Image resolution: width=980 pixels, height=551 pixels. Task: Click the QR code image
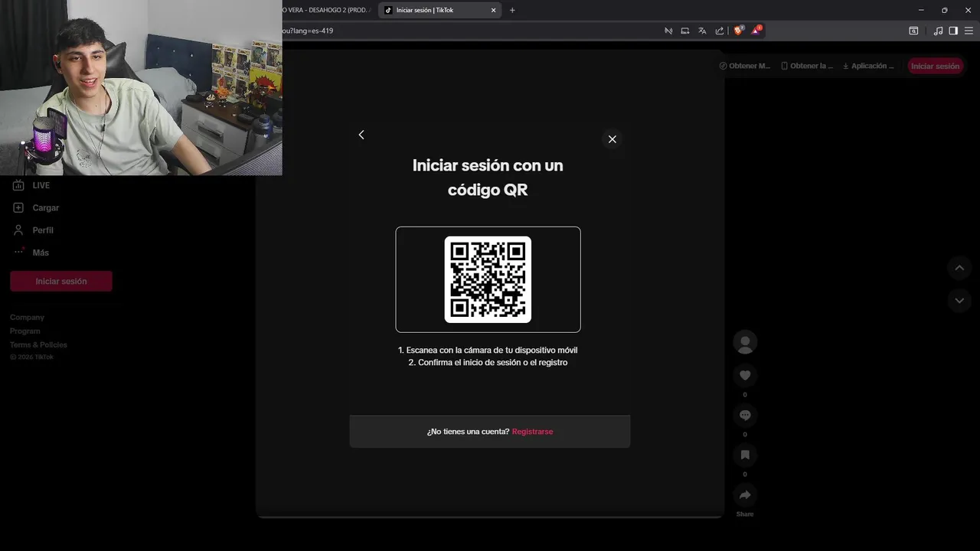point(488,279)
